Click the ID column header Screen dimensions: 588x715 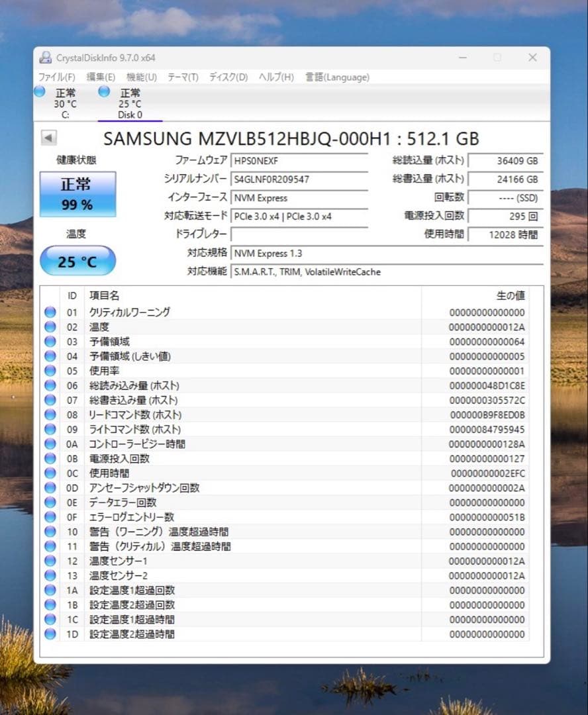(x=72, y=295)
